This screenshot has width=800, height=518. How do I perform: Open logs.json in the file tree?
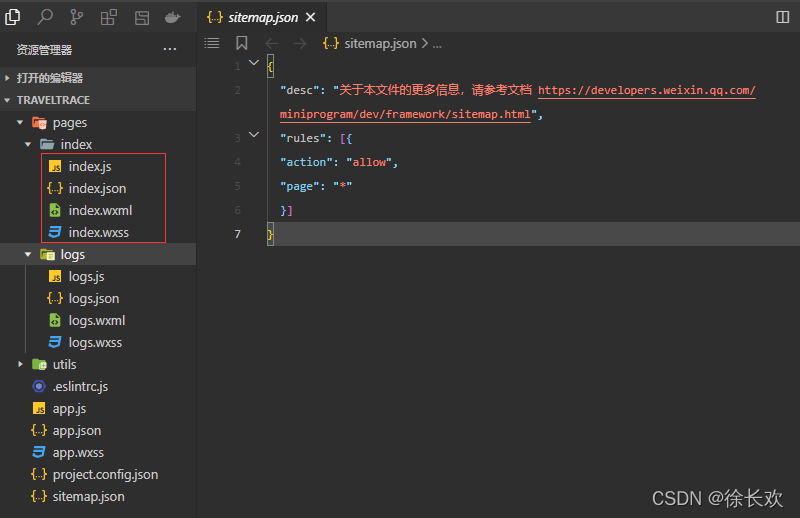point(93,299)
